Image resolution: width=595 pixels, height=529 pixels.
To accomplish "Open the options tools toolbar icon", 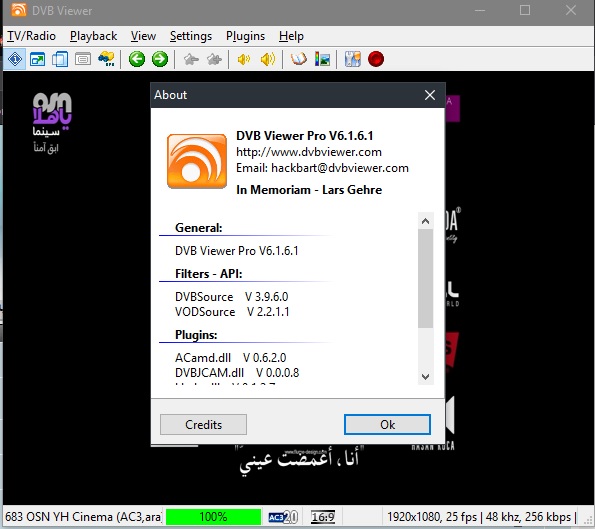I will point(353,59).
